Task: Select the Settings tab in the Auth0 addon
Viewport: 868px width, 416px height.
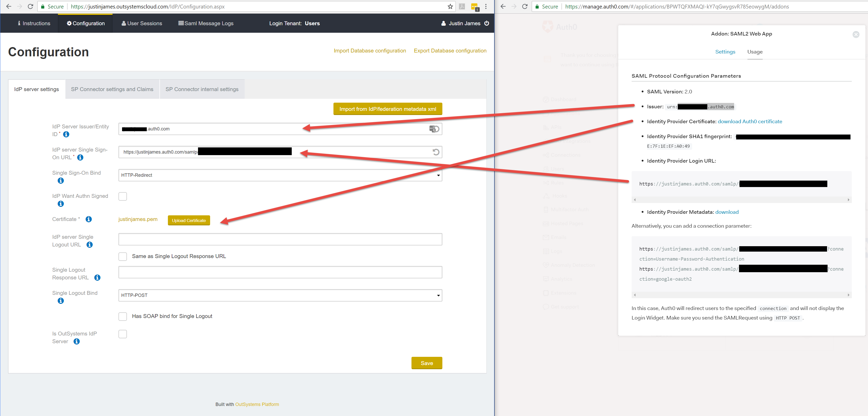Action: [725, 52]
